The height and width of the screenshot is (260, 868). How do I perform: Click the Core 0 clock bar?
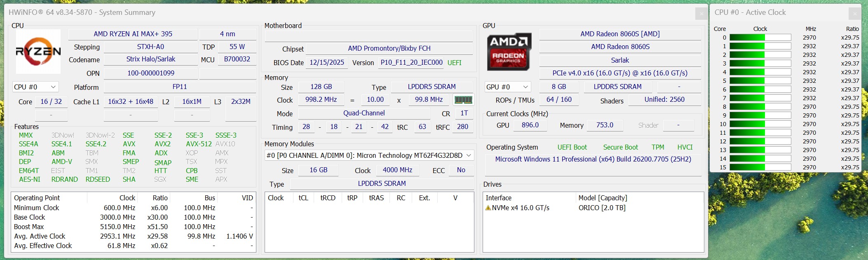(x=760, y=37)
